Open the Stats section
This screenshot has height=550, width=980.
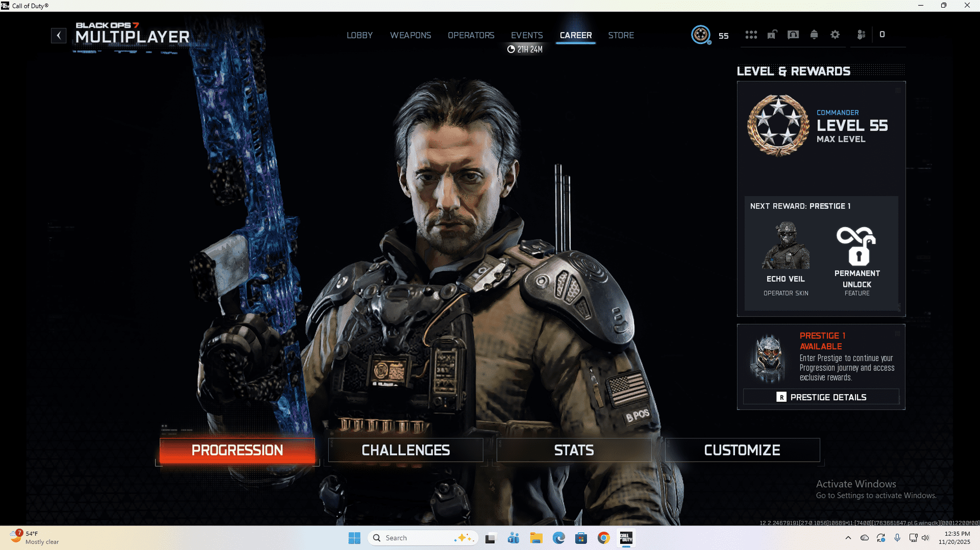pos(574,450)
